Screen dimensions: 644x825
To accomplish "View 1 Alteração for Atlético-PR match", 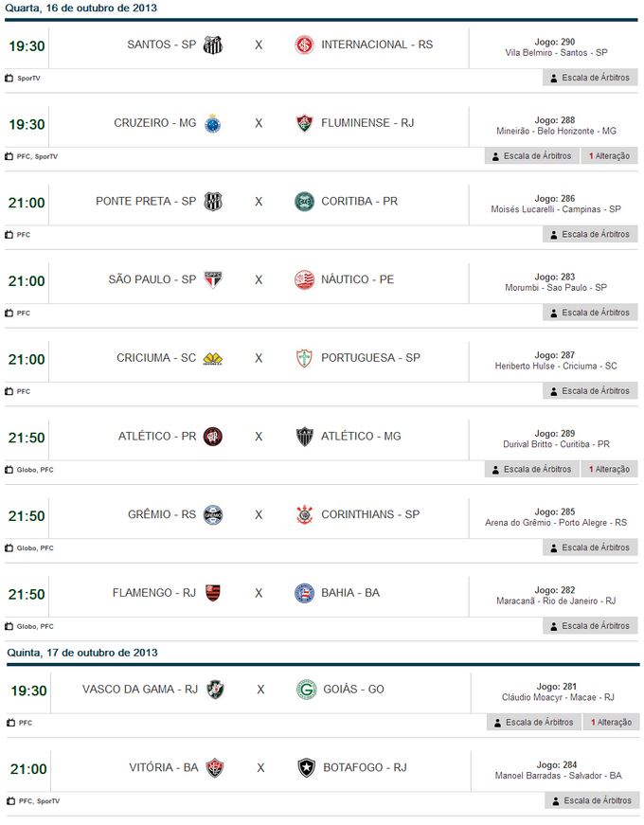I will (x=609, y=469).
